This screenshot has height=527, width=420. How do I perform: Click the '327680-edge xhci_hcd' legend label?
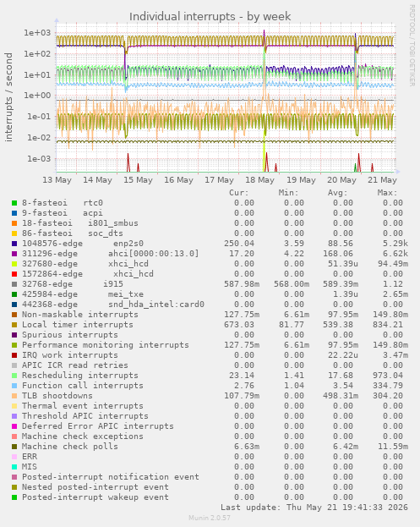point(85,264)
